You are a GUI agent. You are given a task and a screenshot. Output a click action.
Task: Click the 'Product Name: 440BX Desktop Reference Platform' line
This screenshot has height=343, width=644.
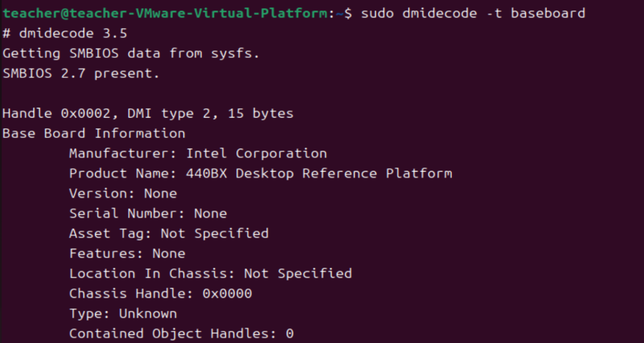coord(261,173)
